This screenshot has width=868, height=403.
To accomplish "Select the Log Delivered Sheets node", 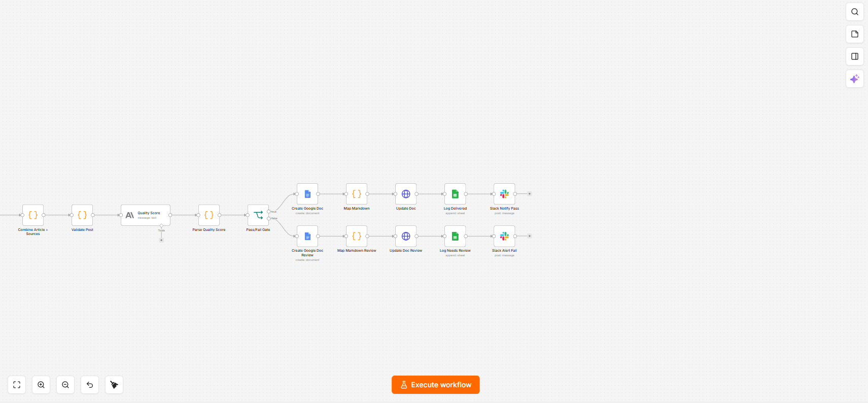I will click(455, 194).
